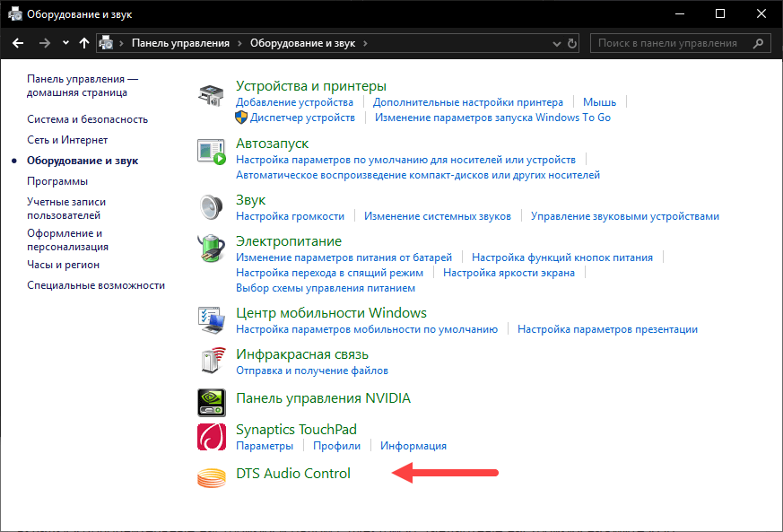Open the Devices and Printers icon
This screenshot has height=532, width=783.
212,95
